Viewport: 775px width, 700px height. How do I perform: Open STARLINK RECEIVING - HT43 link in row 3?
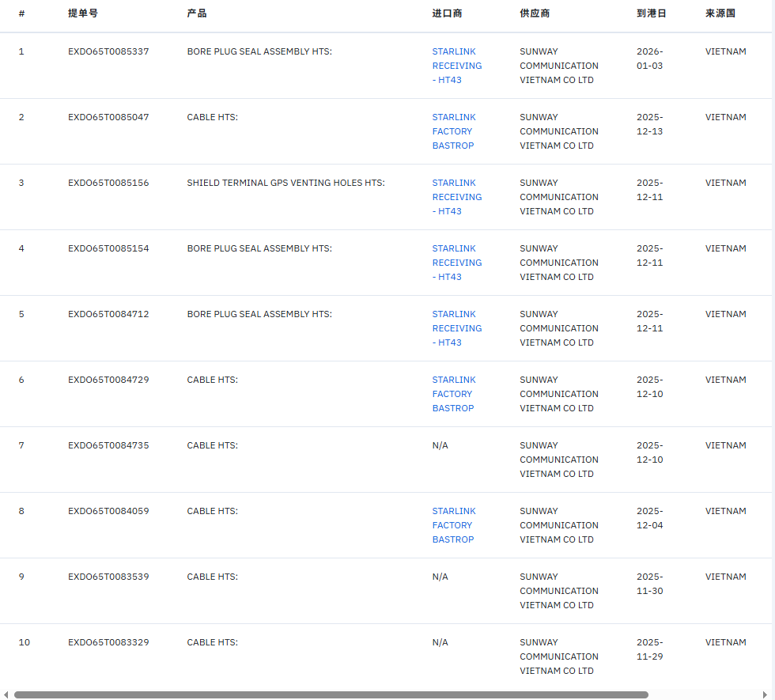pos(457,197)
